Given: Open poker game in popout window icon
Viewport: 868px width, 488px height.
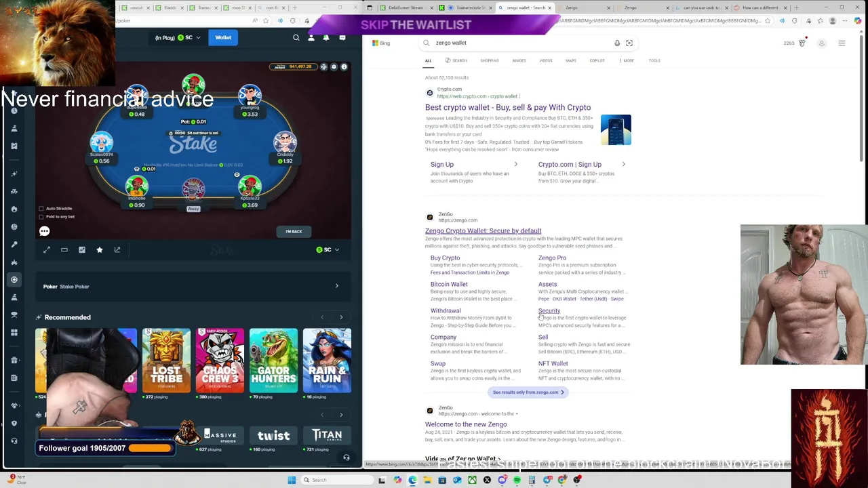Looking at the screenshot, I should coord(117,250).
